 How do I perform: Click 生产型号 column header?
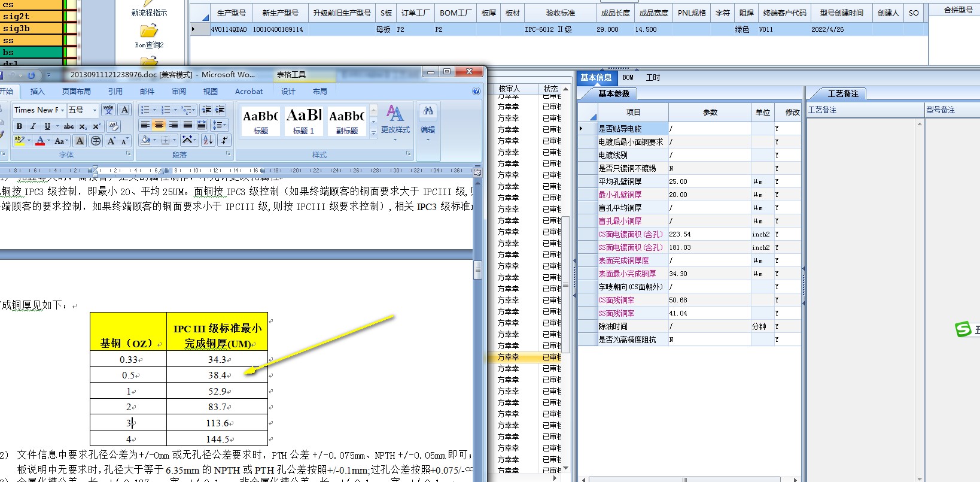[231, 13]
